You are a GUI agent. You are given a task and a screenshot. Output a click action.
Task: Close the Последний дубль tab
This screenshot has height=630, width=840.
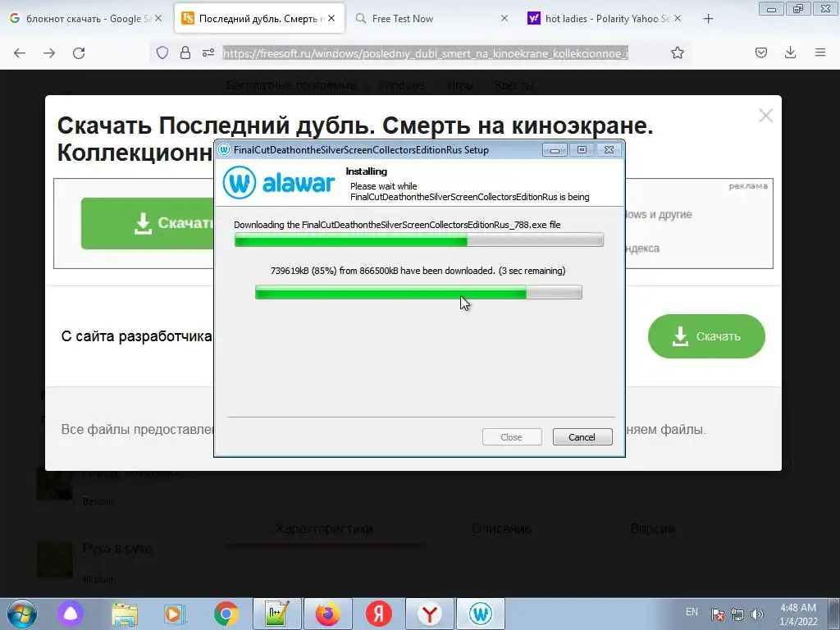pyautogui.click(x=331, y=18)
